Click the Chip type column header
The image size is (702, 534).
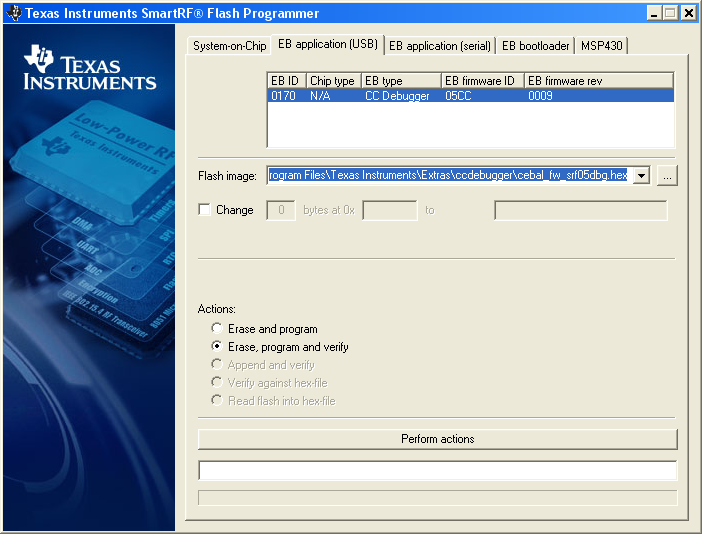pyautogui.click(x=334, y=81)
